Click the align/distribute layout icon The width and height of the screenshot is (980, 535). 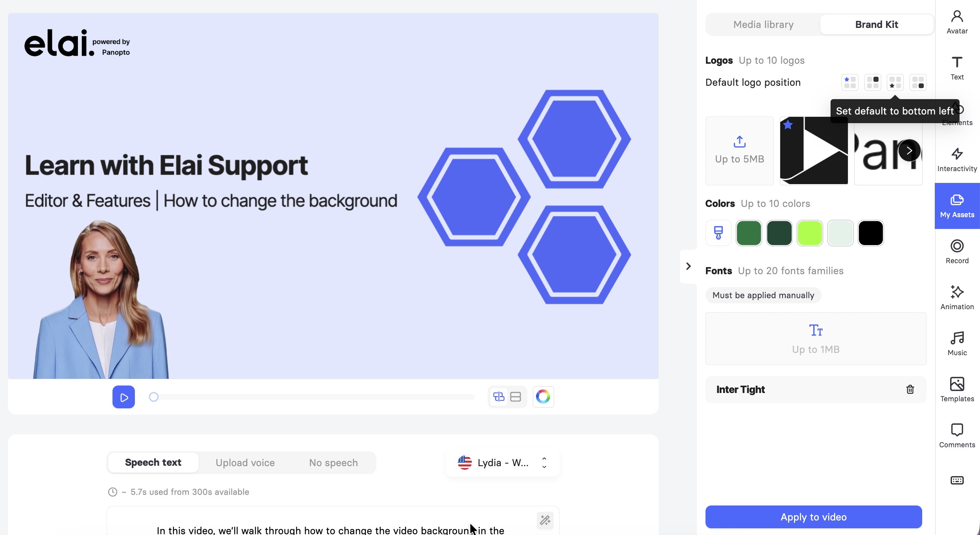click(x=499, y=397)
